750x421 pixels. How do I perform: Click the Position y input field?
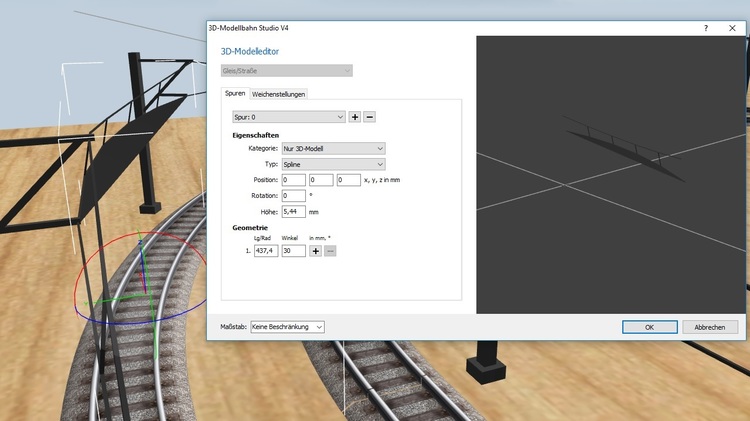321,180
